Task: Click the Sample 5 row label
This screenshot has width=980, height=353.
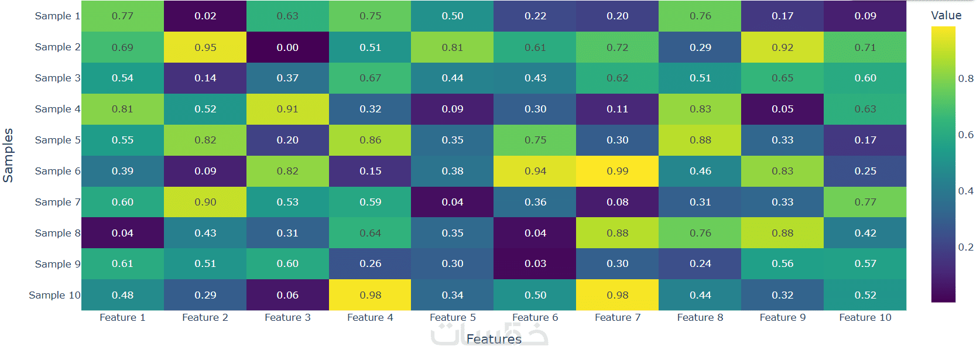Action: point(57,140)
